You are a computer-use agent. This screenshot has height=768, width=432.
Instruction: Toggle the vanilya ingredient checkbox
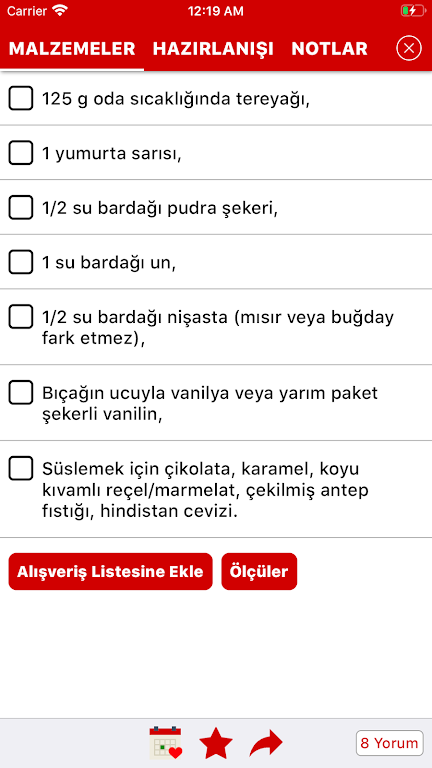21,392
